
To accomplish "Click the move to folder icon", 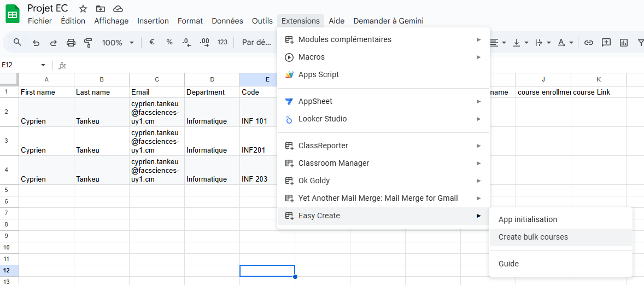I will tap(100, 9).
